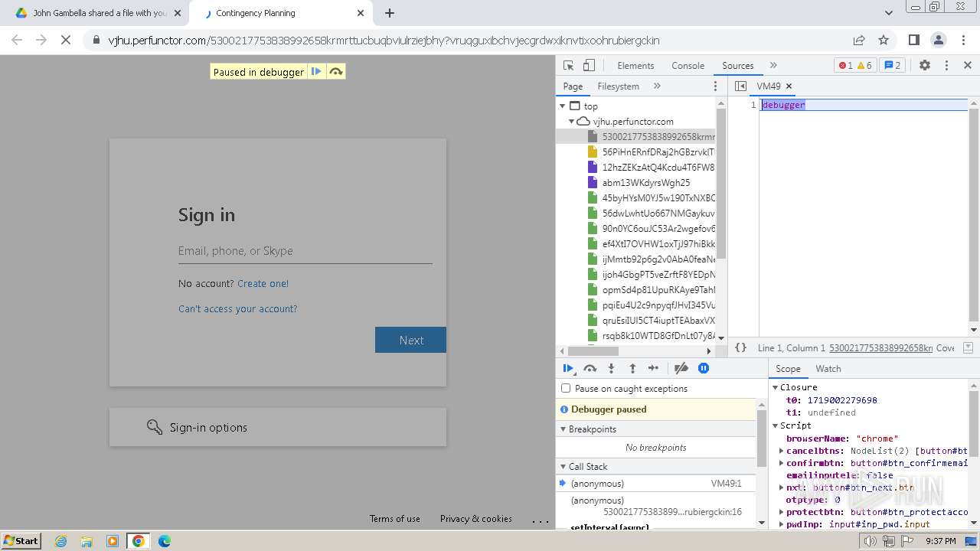980x551 pixels.
Task: Open the Windows Start button
Action: (x=21, y=541)
